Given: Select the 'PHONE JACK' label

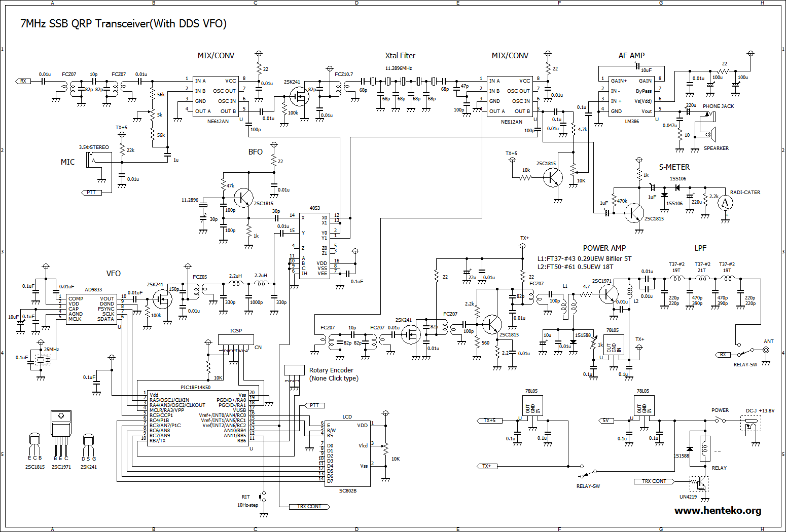Looking at the screenshot, I should click(x=719, y=106).
